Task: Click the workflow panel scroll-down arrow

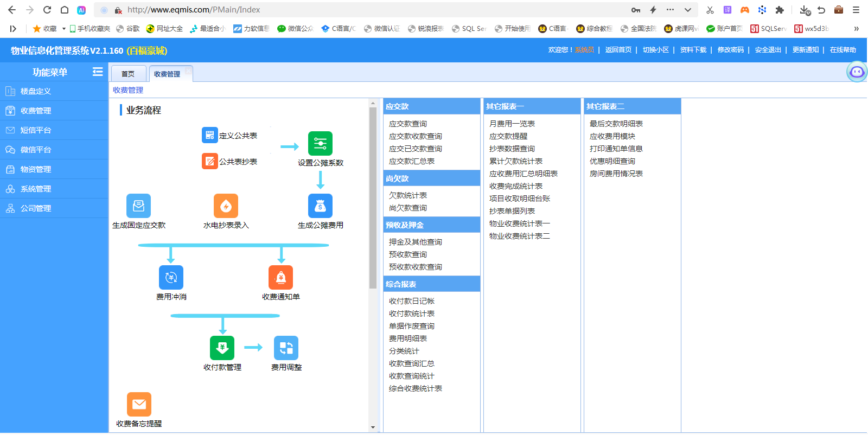Action: [373, 427]
